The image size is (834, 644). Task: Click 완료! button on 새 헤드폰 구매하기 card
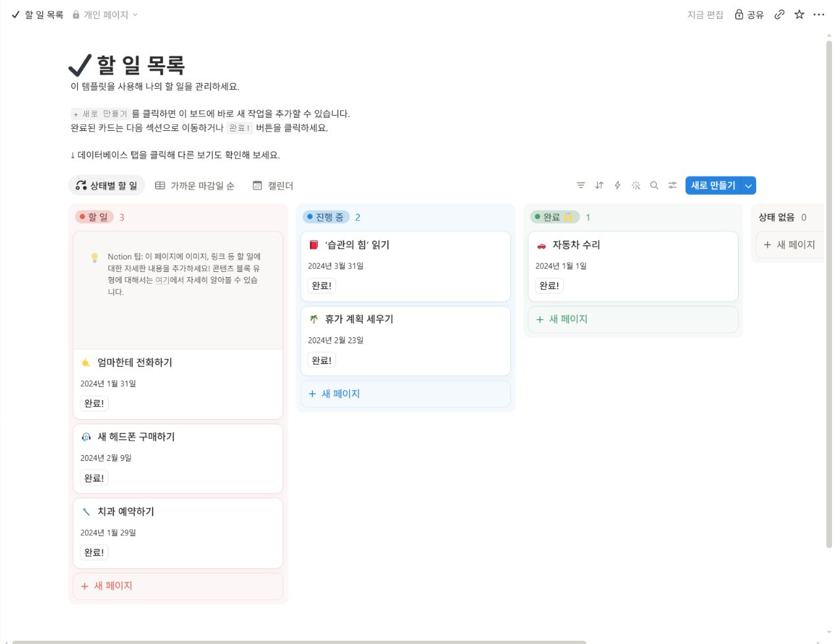94,478
